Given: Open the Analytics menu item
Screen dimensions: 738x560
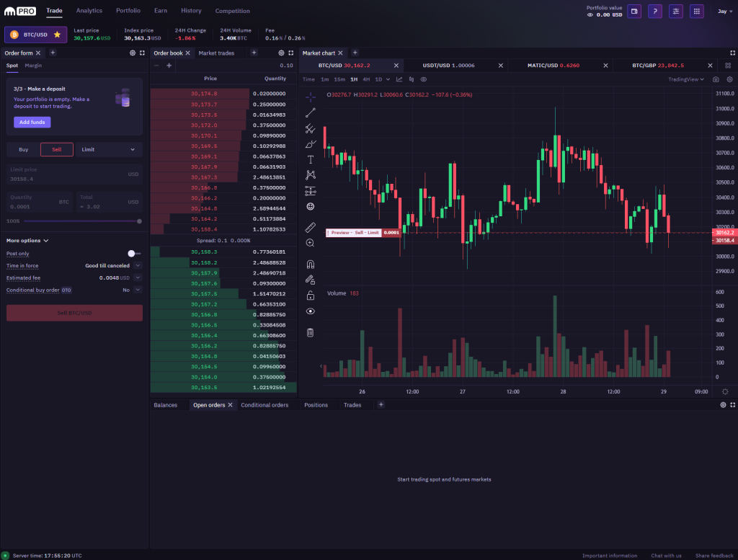Looking at the screenshot, I should (89, 11).
